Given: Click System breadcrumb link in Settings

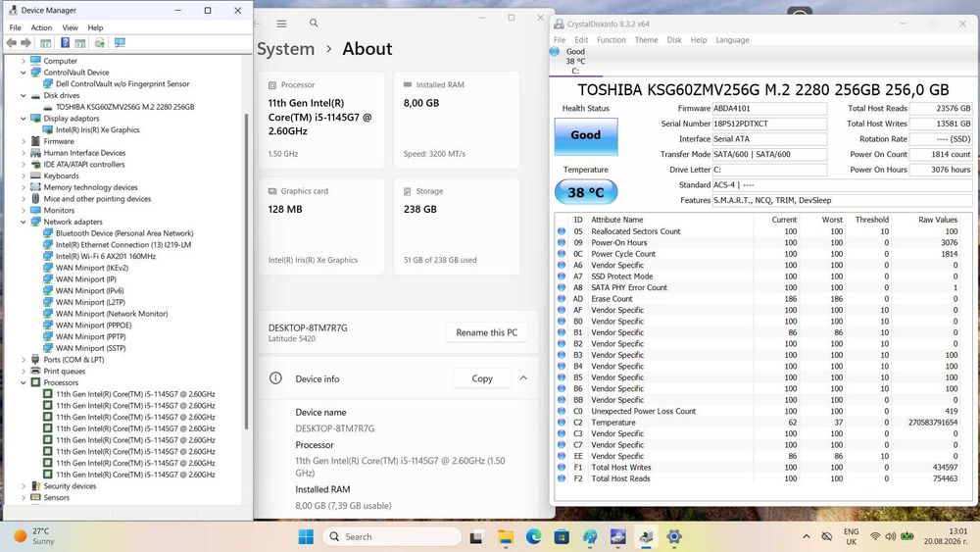Looking at the screenshot, I should (285, 49).
